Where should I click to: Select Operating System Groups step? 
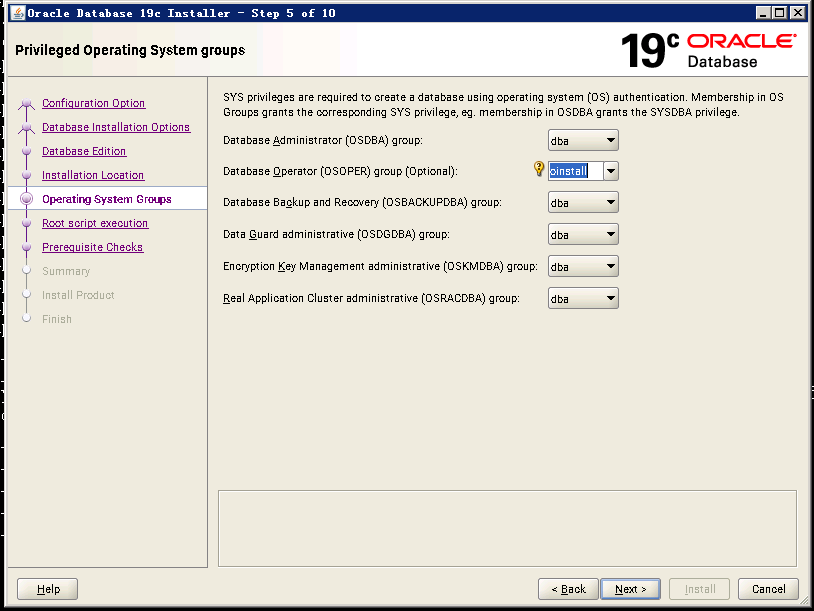coord(106,199)
